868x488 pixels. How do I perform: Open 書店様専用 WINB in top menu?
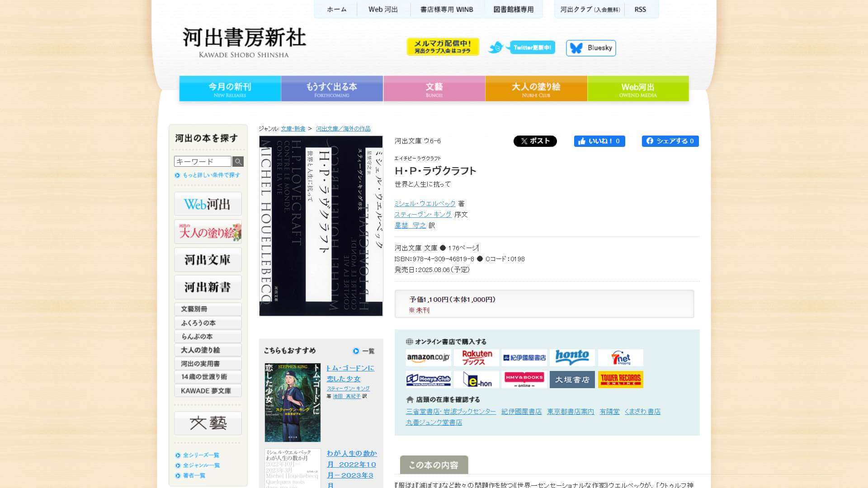pos(447,9)
